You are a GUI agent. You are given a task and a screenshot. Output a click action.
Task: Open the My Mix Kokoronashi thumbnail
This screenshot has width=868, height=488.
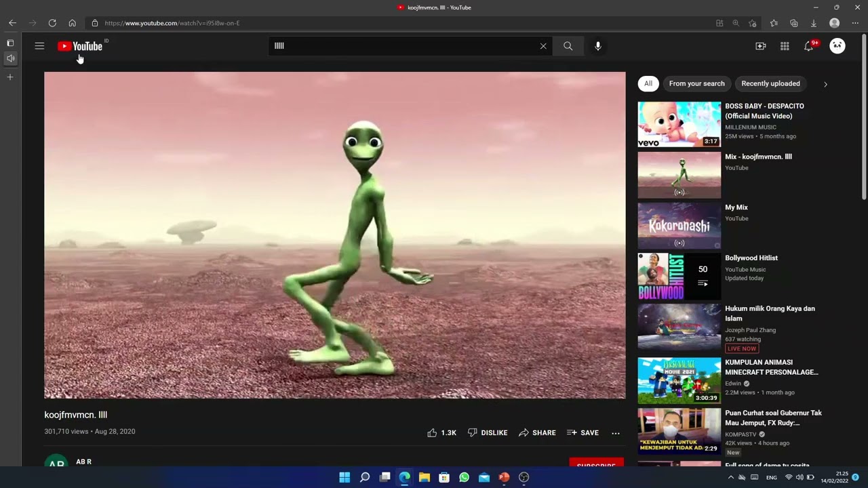679,226
